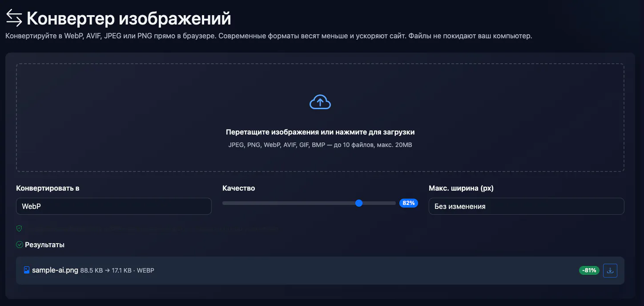Click the Конвертер изображений heading
644x306 pixels.
(129, 19)
